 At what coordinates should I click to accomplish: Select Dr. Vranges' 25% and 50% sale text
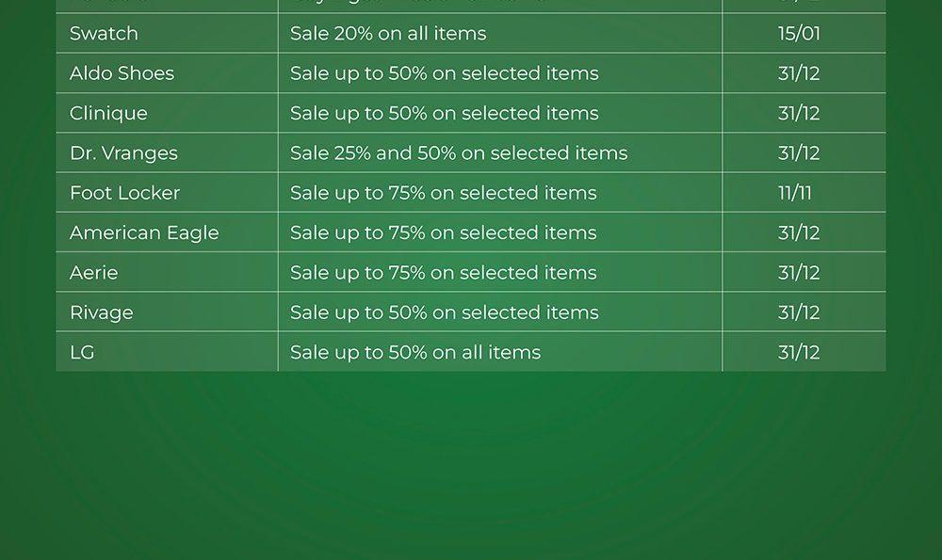click(459, 153)
